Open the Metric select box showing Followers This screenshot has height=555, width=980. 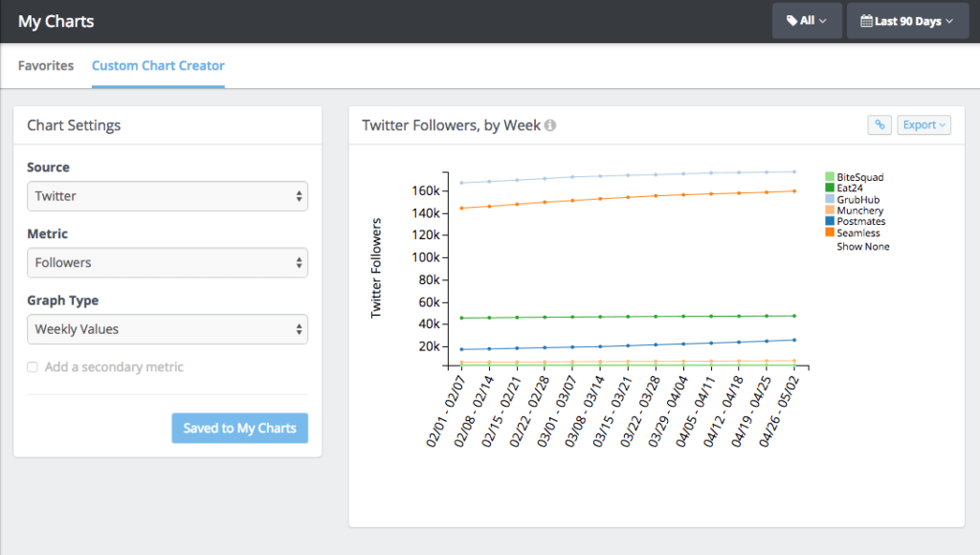167,262
